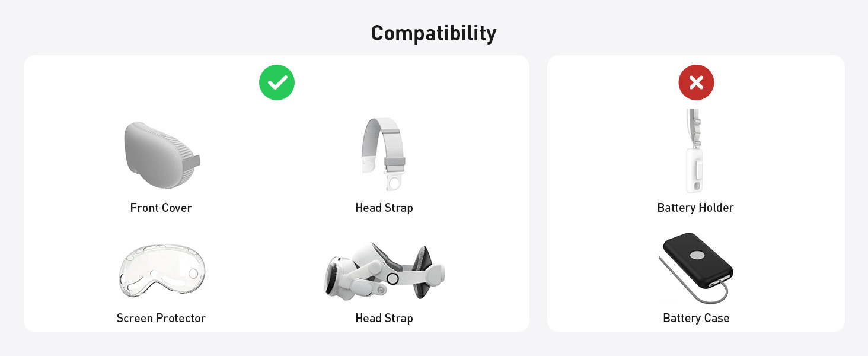The width and height of the screenshot is (868, 356).
Task: Click the Battery Holder label
Action: [x=695, y=208]
